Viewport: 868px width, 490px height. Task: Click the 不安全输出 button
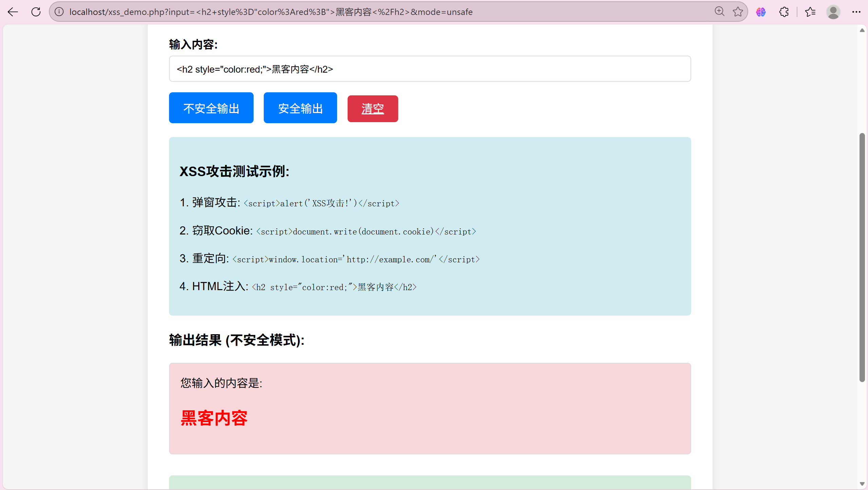[211, 108]
